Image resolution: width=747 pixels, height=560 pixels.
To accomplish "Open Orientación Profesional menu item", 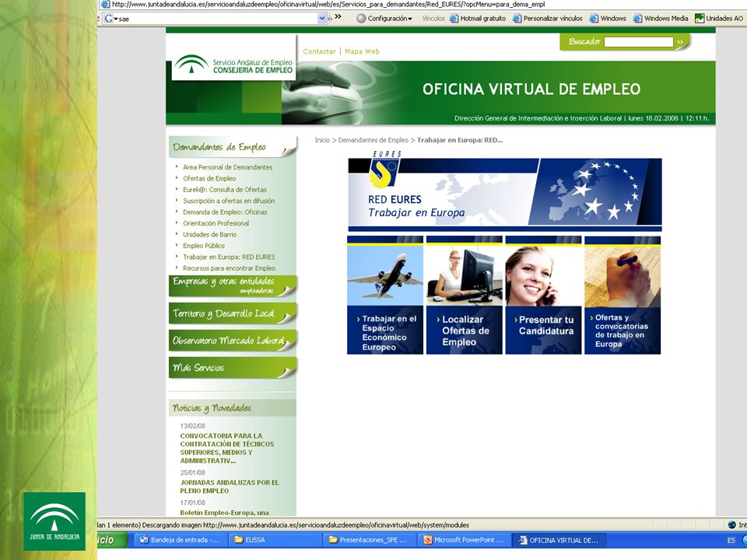I will pyautogui.click(x=216, y=223).
